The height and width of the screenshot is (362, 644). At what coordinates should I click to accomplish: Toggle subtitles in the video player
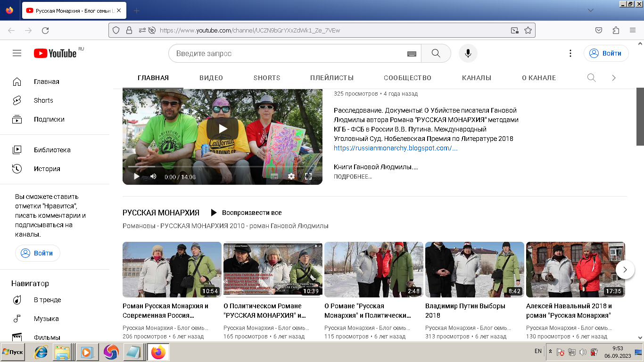pos(274,176)
